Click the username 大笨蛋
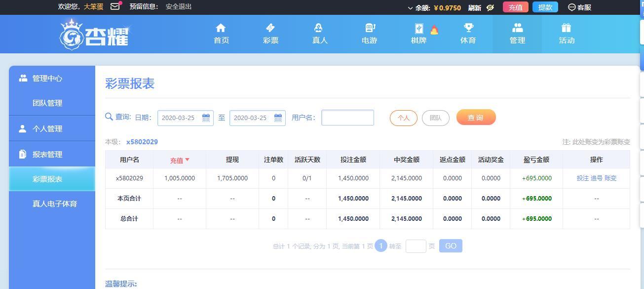Image resolution: width=644 pixels, height=289 pixels. [93, 6]
